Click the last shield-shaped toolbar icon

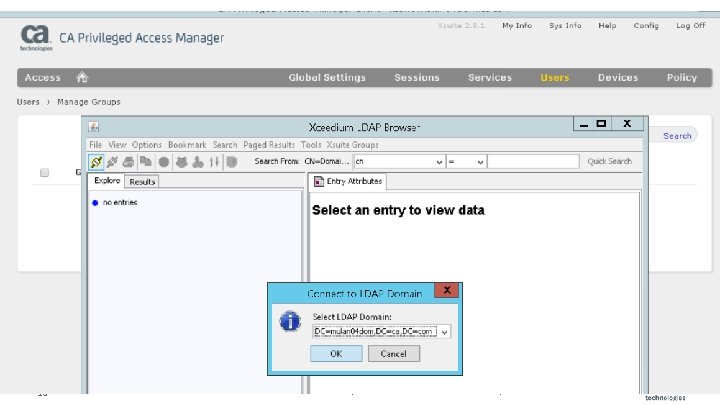(x=232, y=162)
